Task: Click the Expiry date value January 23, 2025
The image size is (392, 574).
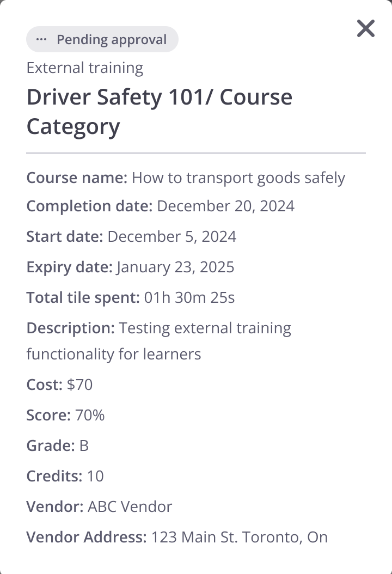Action: pyautogui.click(x=175, y=267)
